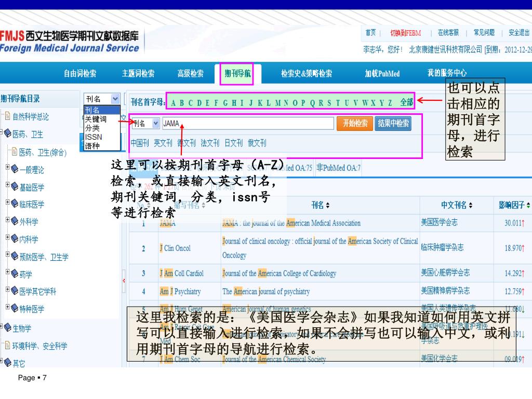This screenshot has width=532, height=399.
Task: Filter by 法文刊
Action: (x=210, y=143)
